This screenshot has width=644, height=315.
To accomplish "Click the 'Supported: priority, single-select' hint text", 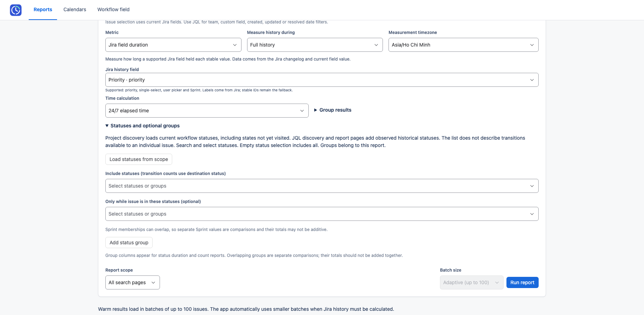I will pos(199,90).
